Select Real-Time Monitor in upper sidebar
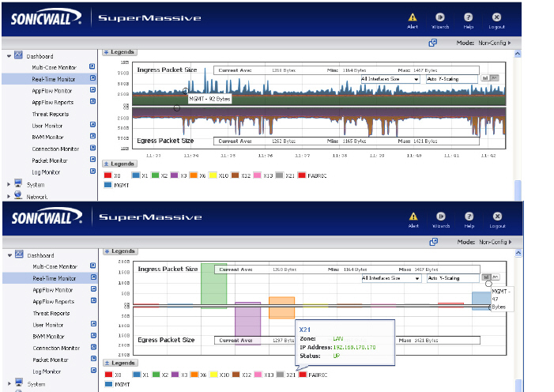Viewport: 554px width, 392px height. [x=54, y=79]
